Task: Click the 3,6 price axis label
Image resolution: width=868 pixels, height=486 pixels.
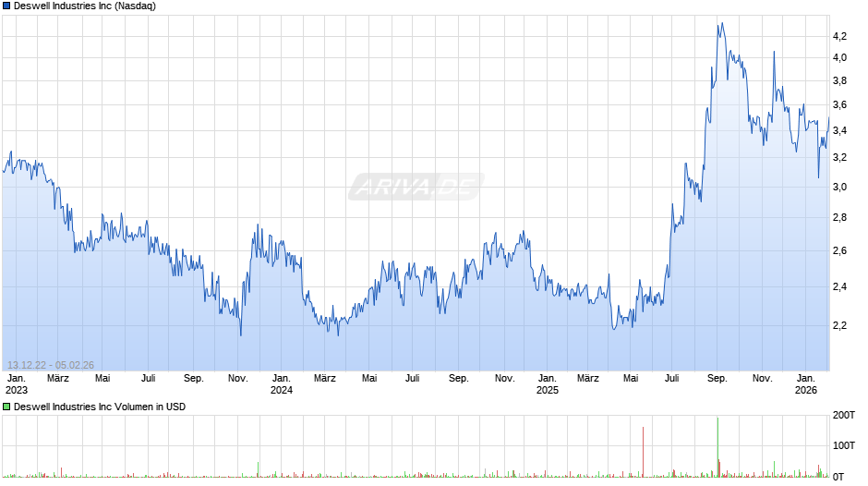Action: [839, 104]
